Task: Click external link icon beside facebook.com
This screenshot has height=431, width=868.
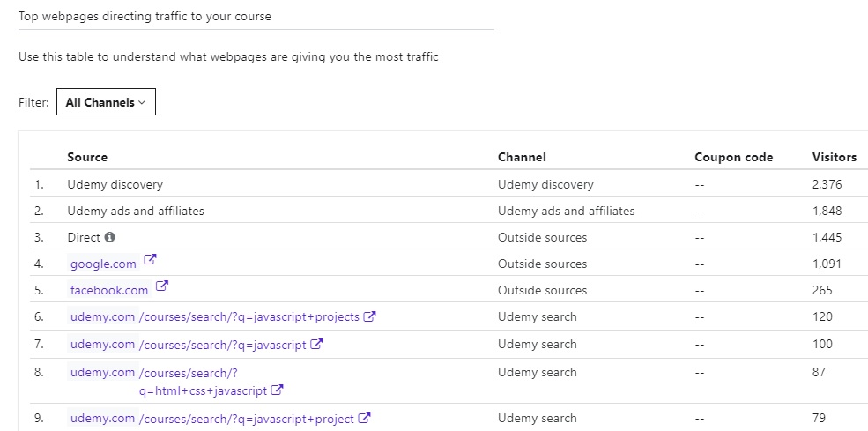Action: click(x=162, y=286)
